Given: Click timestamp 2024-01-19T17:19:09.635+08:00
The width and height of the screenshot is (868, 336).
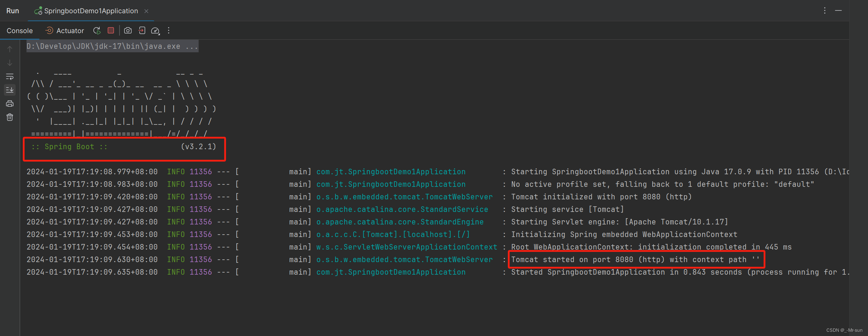Looking at the screenshot, I should point(92,272).
